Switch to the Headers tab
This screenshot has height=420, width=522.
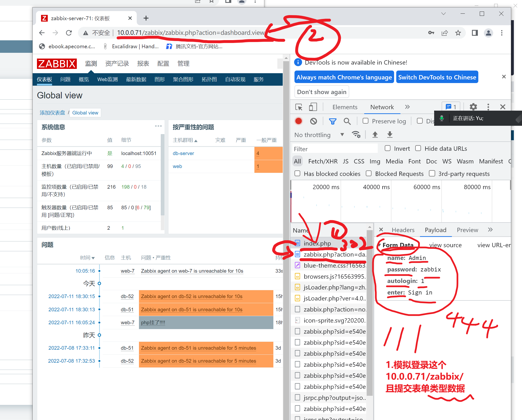click(x=403, y=230)
